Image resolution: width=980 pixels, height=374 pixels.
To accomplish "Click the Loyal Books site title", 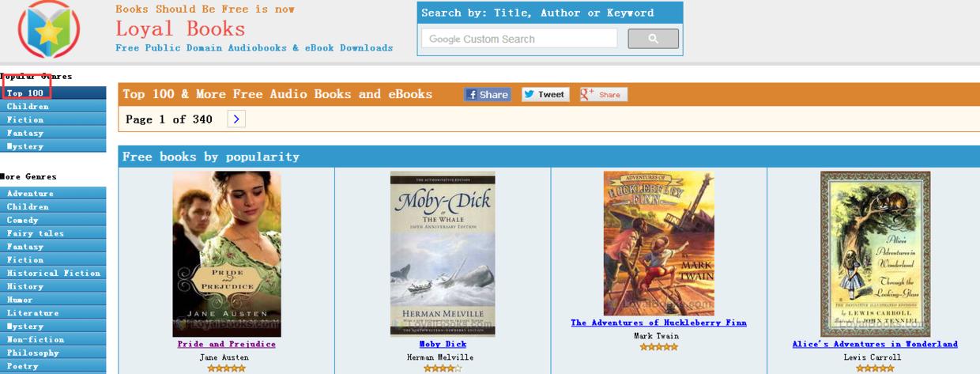I will point(180,29).
